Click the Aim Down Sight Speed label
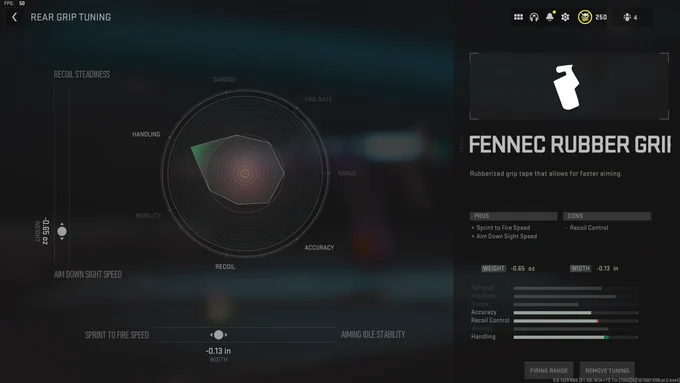Viewport: 680px width, 383px height. 88,274
